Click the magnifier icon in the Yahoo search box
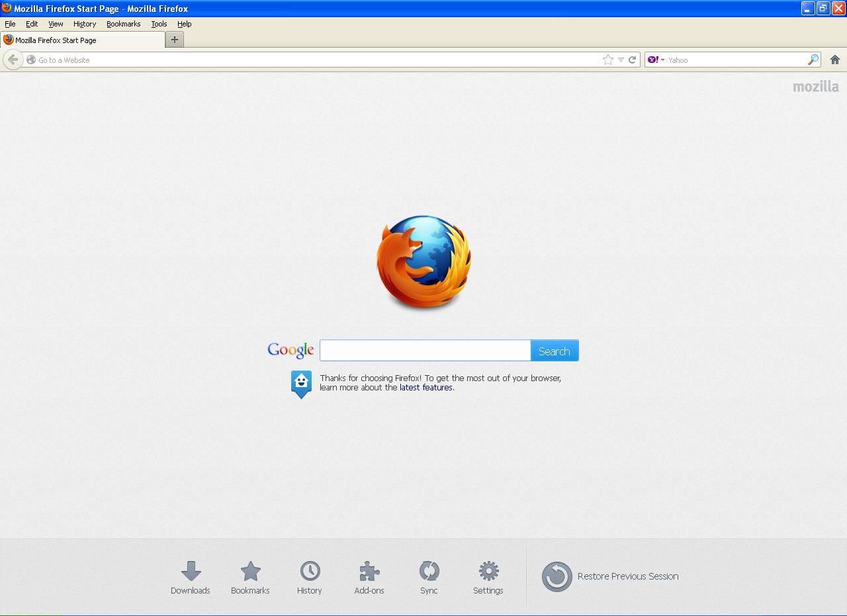Screen dimensions: 847x616 tap(813, 60)
